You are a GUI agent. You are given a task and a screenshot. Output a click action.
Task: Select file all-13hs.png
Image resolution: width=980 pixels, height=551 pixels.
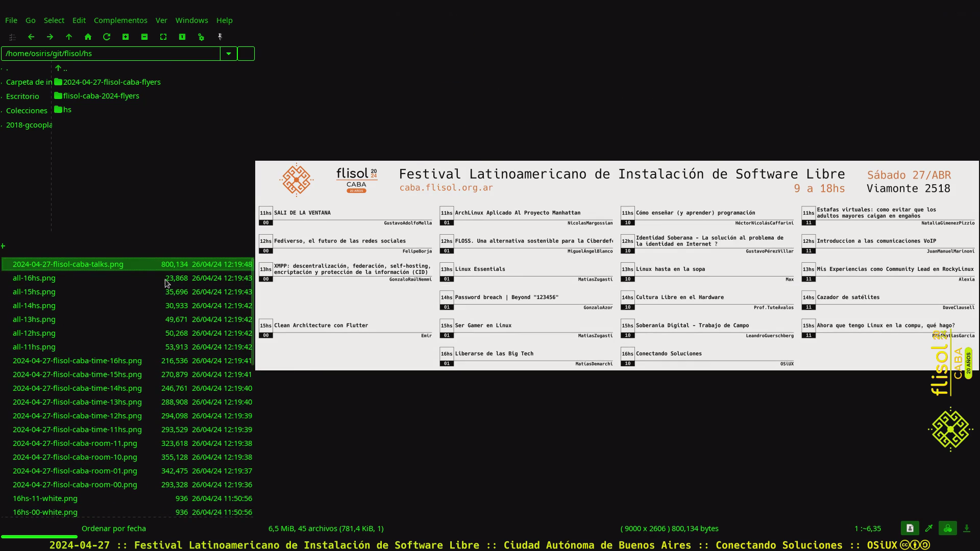128,319
